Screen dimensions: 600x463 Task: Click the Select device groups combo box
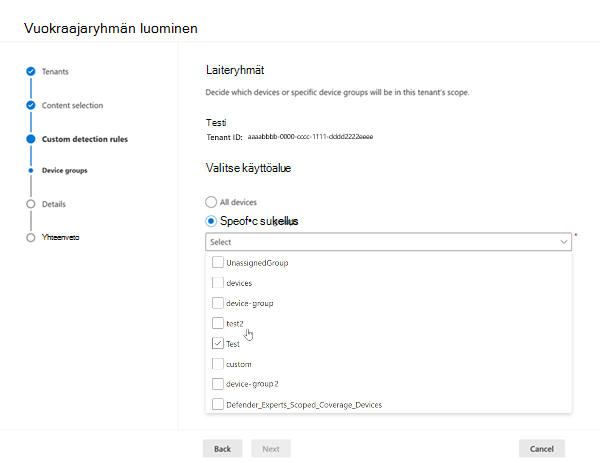tap(388, 242)
